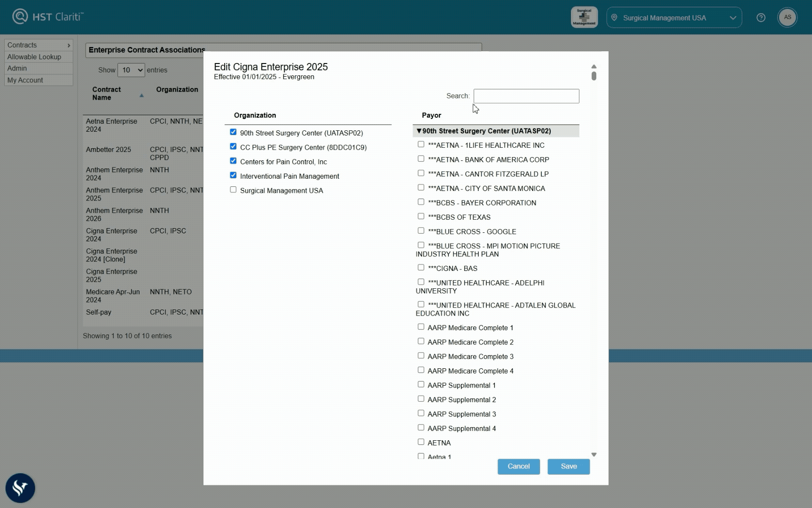Open My Account in the sidebar

(x=39, y=80)
